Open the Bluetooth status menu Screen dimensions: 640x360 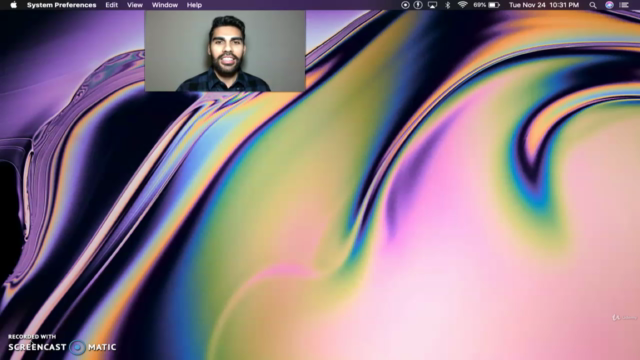(447, 5)
